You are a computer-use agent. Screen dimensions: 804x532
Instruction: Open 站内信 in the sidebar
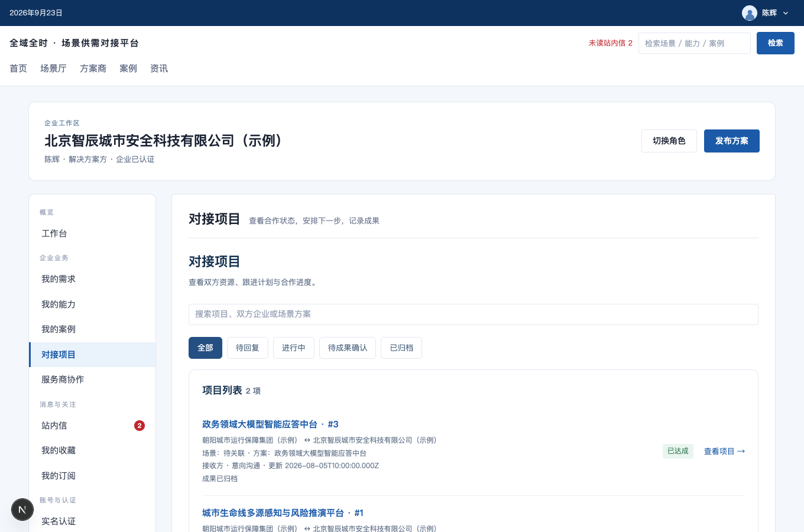coord(92,426)
